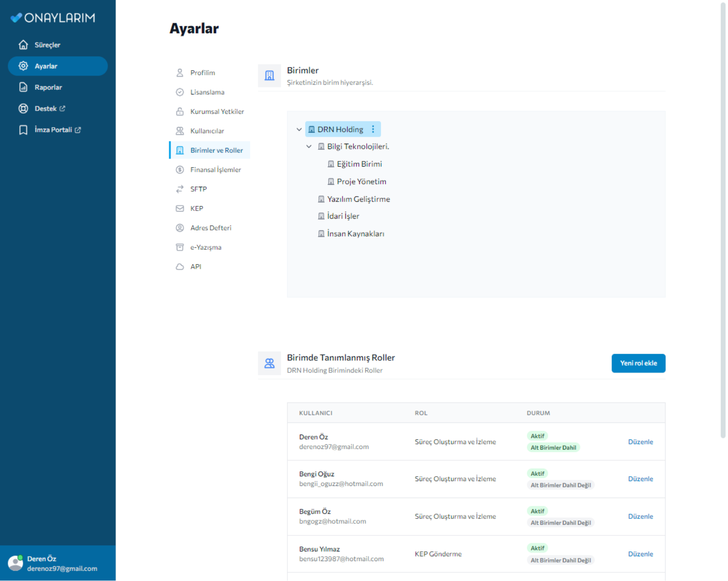Click Düzenle for Bensu Yılmaz
728x581 pixels.
pyautogui.click(x=640, y=554)
